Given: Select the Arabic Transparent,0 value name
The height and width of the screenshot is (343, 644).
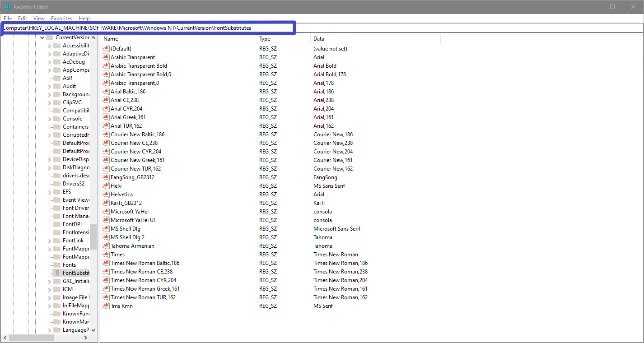Looking at the screenshot, I should click(135, 83).
